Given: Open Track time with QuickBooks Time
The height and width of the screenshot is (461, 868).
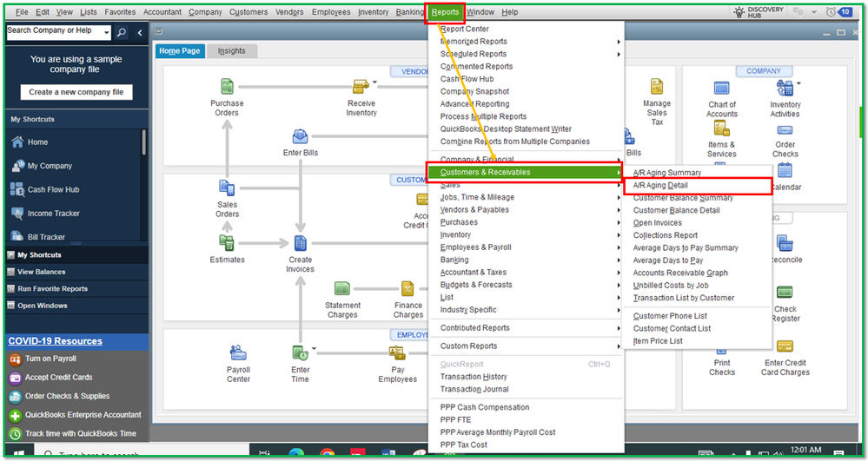Looking at the screenshot, I should coord(80,434).
